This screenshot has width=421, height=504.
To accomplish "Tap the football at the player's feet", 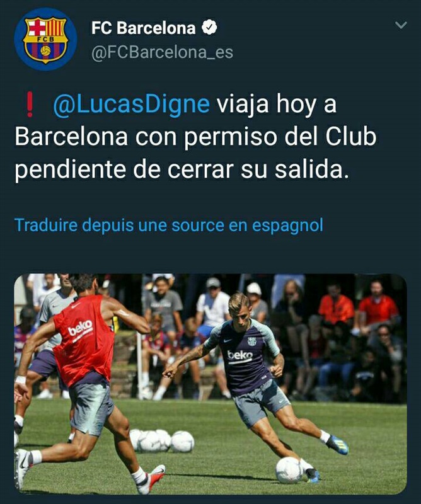I will pos(289,470).
